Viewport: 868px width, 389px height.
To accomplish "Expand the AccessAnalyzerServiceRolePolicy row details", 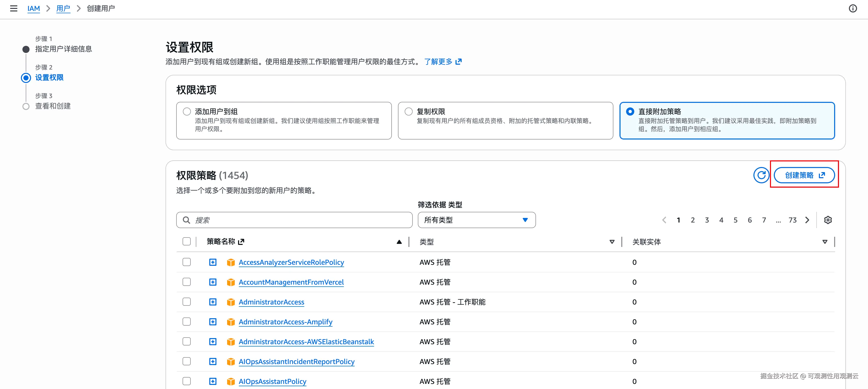I will [x=213, y=262].
